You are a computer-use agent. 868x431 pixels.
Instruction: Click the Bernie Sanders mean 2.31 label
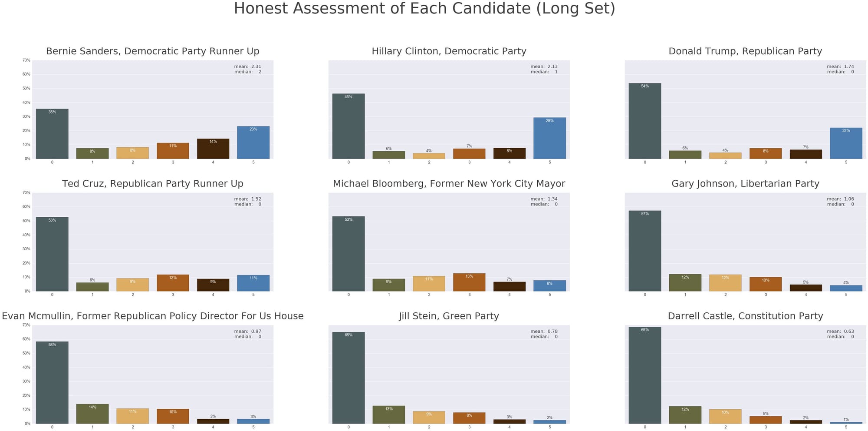click(247, 66)
